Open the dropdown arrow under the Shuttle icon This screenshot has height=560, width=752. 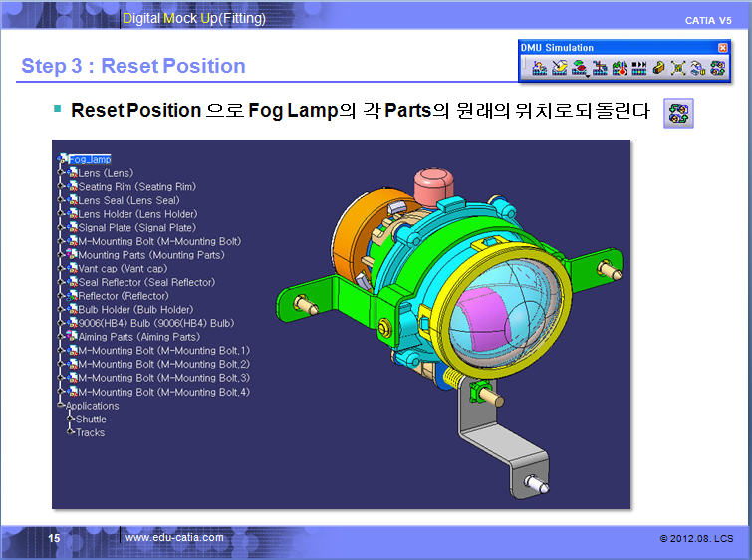tap(586, 75)
